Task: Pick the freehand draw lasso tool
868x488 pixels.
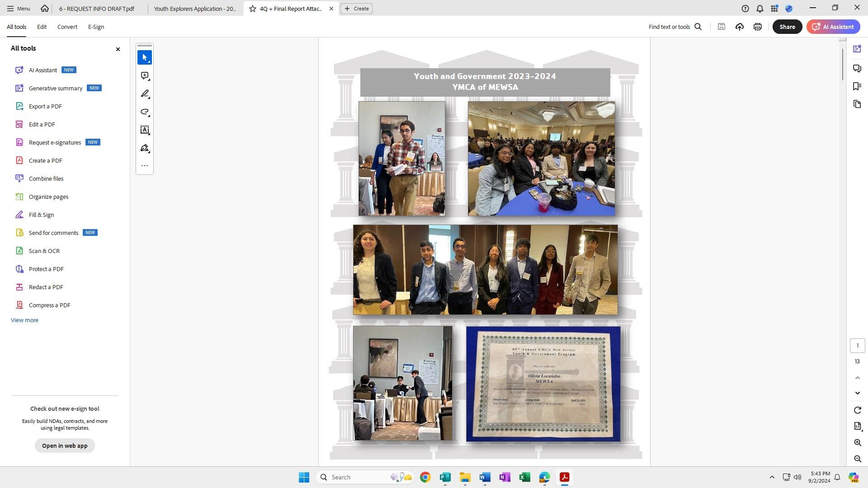Action: click(145, 112)
